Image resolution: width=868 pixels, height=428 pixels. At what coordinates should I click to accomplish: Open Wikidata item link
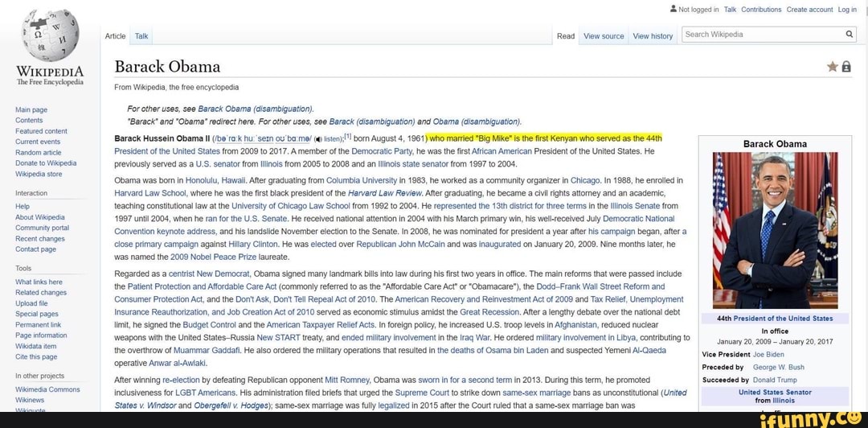pyautogui.click(x=36, y=346)
